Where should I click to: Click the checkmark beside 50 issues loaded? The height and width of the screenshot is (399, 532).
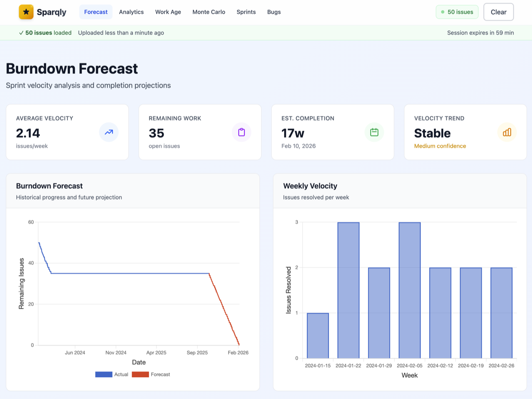21,33
